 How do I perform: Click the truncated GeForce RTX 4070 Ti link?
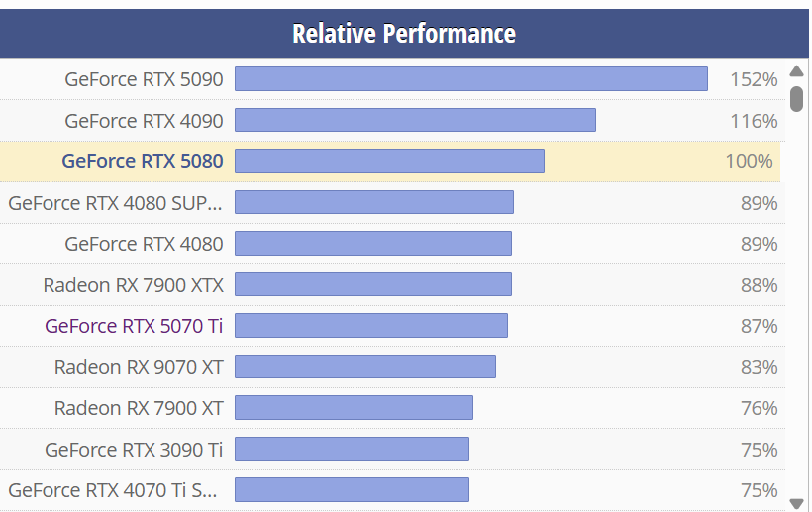[116, 490]
